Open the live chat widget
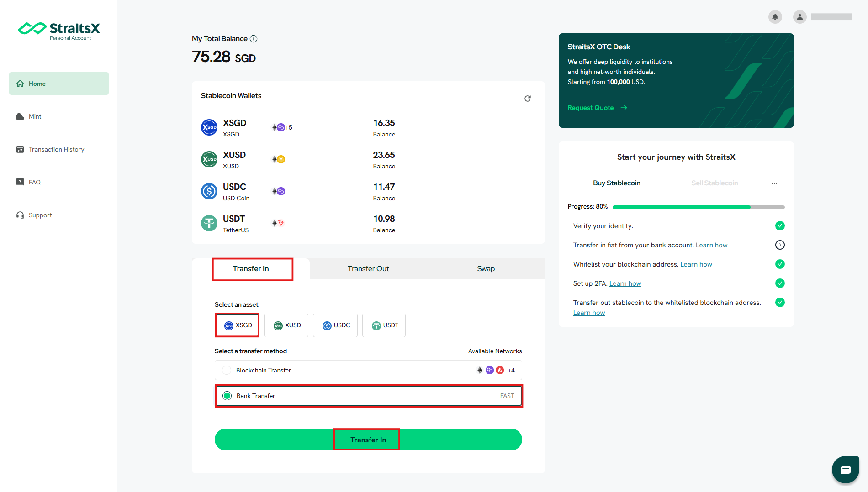The width and height of the screenshot is (868, 492). pyautogui.click(x=845, y=470)
